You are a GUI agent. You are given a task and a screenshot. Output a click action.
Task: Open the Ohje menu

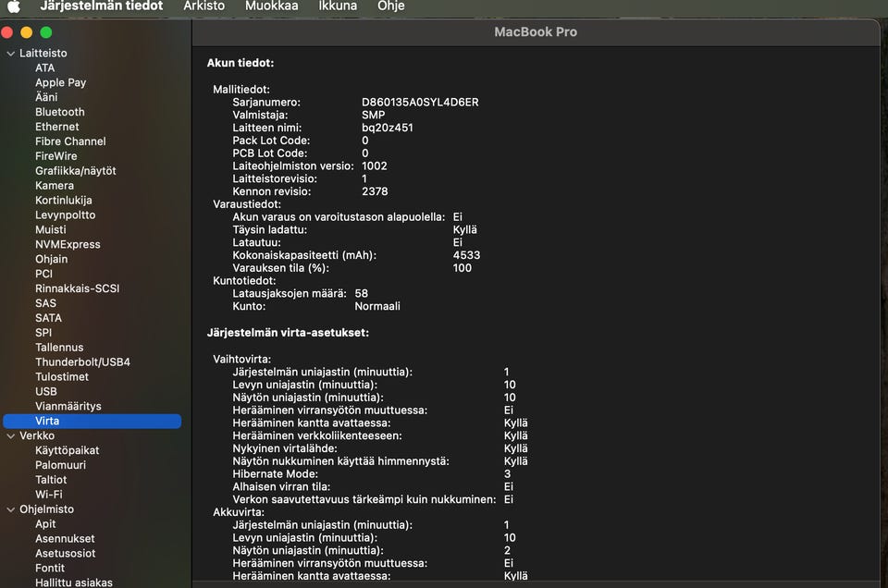390,6
